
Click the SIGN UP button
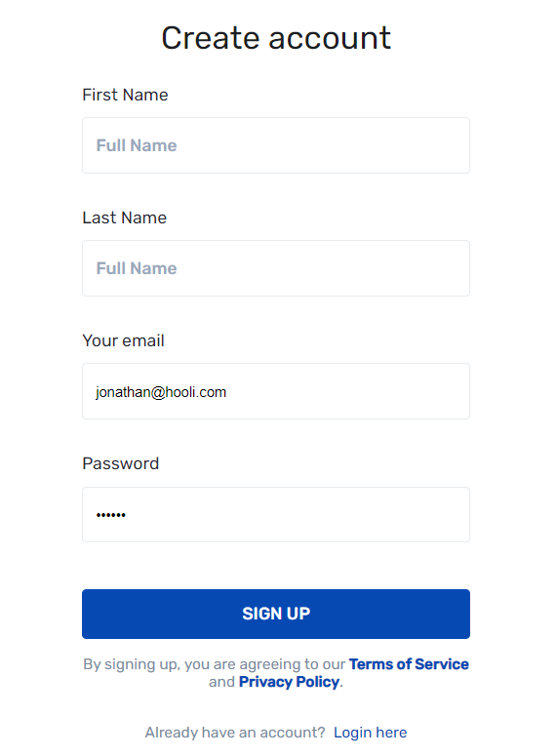[276, 614]
